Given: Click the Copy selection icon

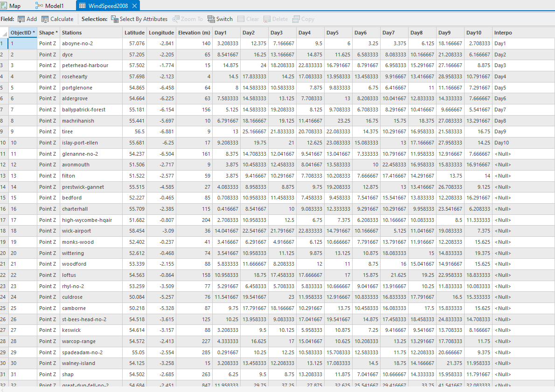Looking at the screenshot, I should click(296, 19).
